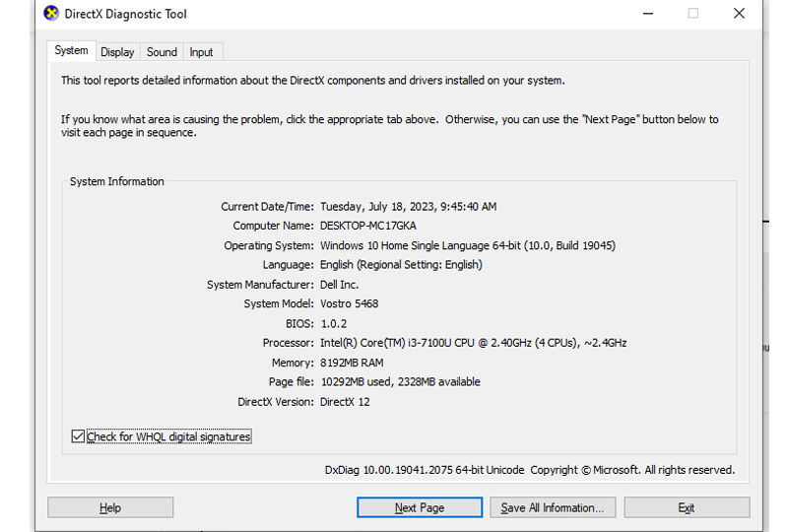Click the date Tuesday, July 18, 2023 value
Viewport: 788px width, 532px height.
click(x=409, y=207)
